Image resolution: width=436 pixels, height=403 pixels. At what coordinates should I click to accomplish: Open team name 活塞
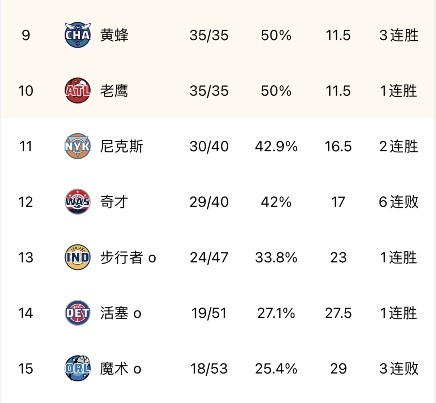pyautogui.click(x=114, y=313)
